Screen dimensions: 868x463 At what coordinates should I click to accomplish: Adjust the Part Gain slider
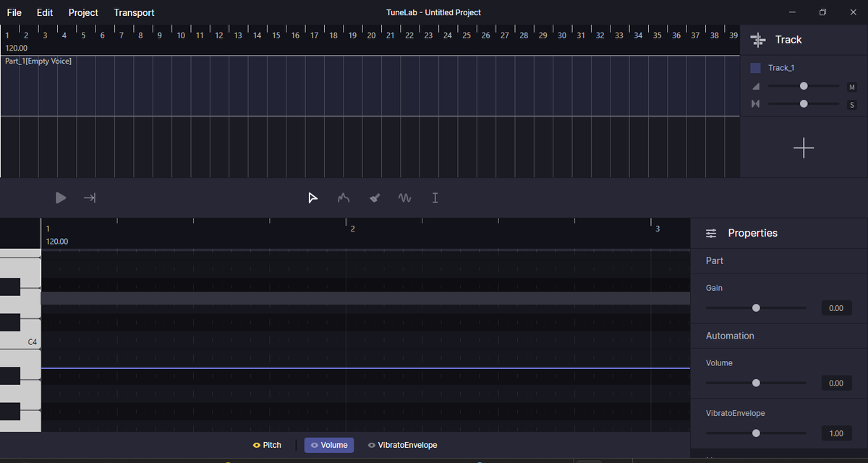pos(756,307)
